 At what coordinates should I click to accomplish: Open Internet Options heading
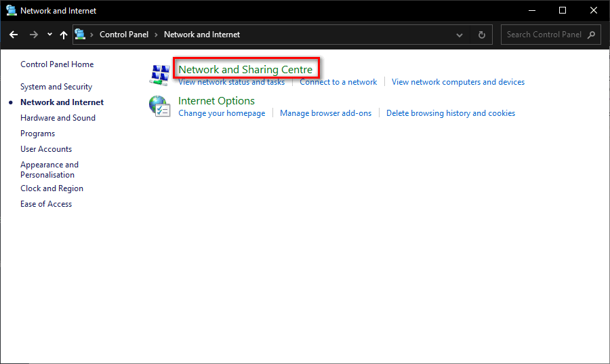coord(216,101)
